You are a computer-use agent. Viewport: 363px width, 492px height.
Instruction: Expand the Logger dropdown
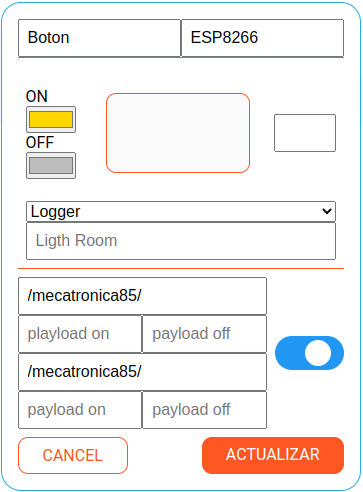coord(181,211)
